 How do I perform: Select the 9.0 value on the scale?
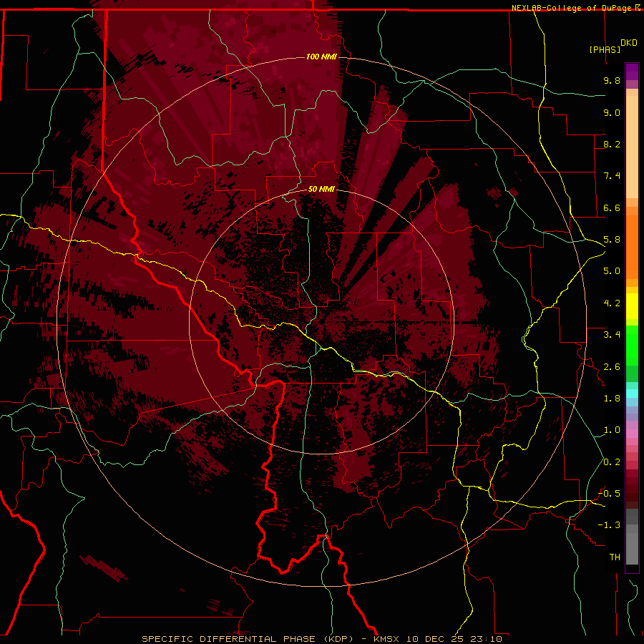pyautogui.click(x=612, y=112)
